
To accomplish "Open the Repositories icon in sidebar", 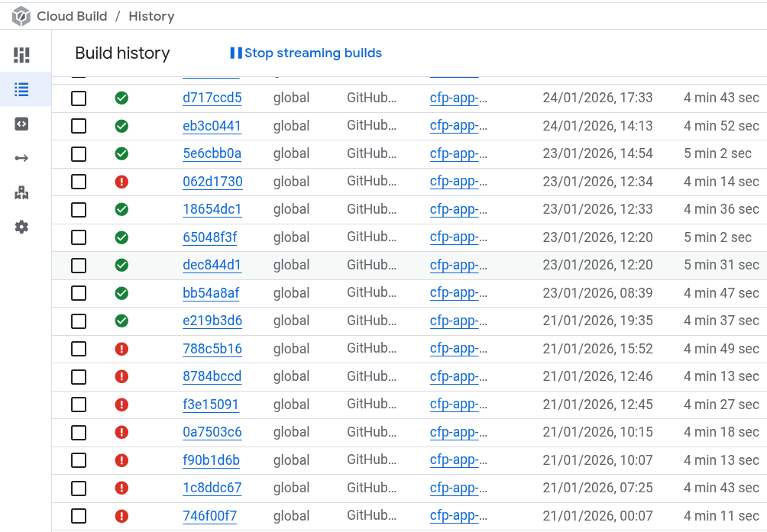I will 21,124.
